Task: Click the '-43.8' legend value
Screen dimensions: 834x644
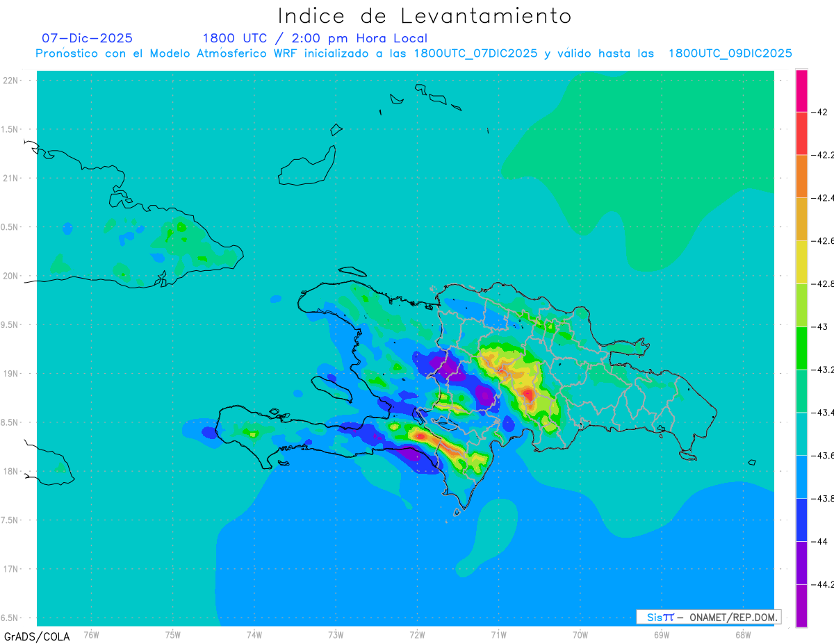Action: [823, 499]
